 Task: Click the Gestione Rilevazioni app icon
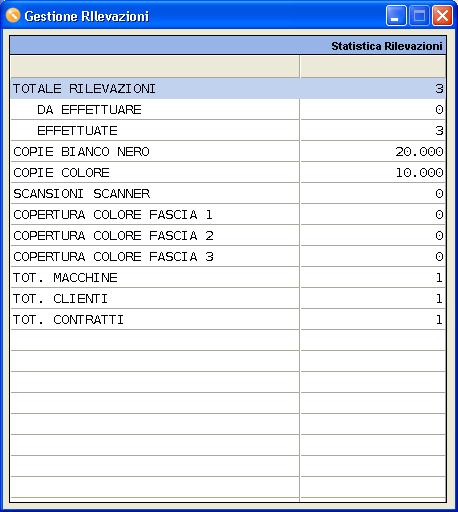tap(13, 15)
